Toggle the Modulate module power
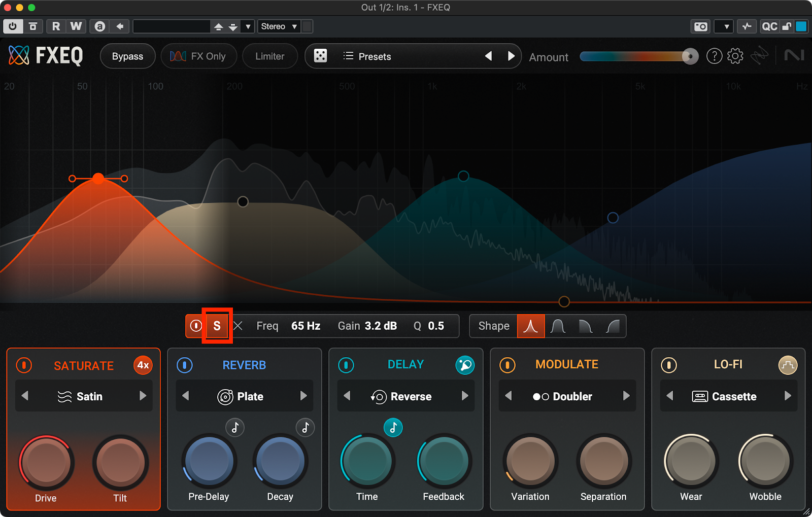812x517 pixels. [507, 365]
